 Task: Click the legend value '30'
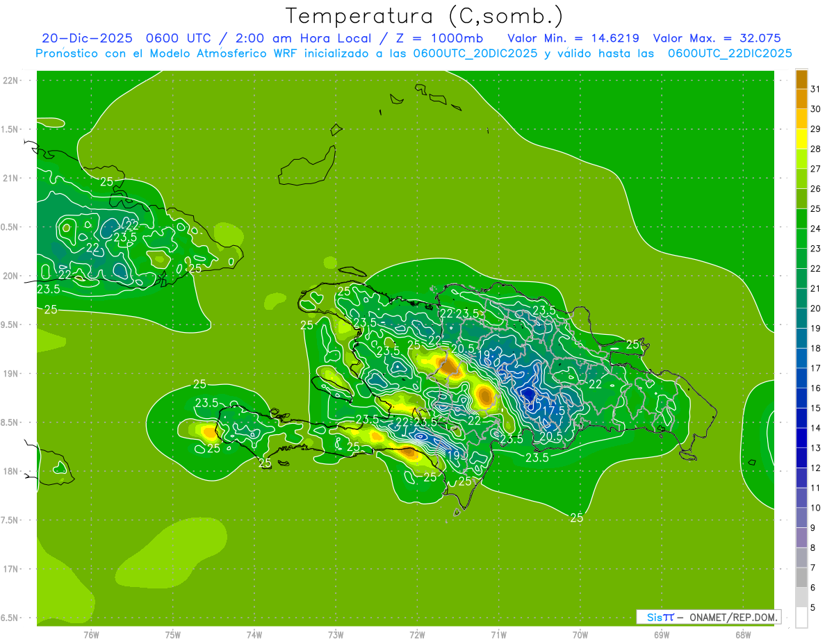816,109
